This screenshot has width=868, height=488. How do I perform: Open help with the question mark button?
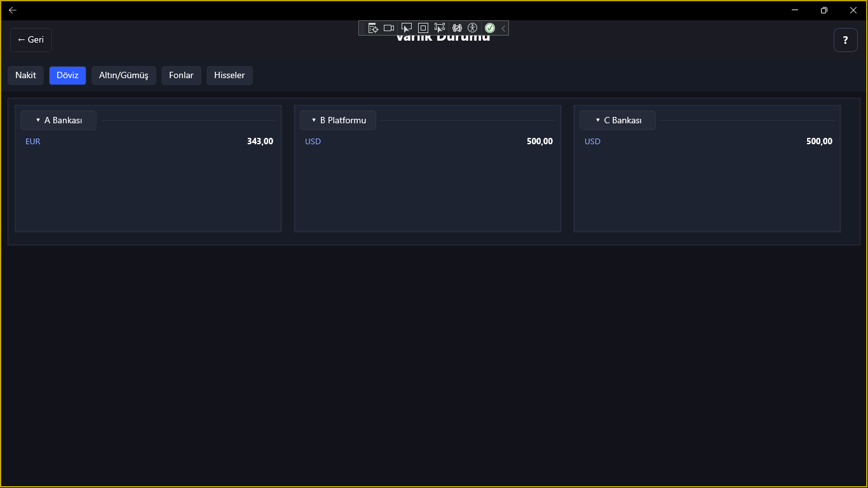coord(845,40)
